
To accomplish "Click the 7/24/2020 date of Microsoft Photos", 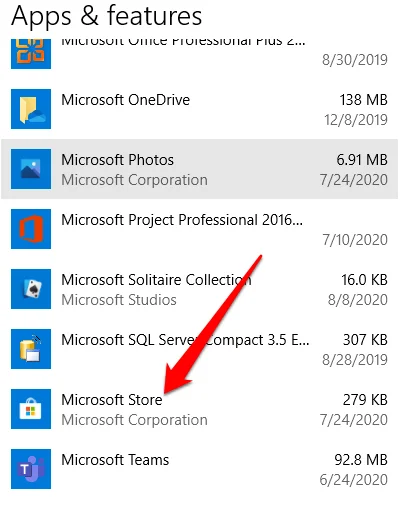I will (354, 180).
